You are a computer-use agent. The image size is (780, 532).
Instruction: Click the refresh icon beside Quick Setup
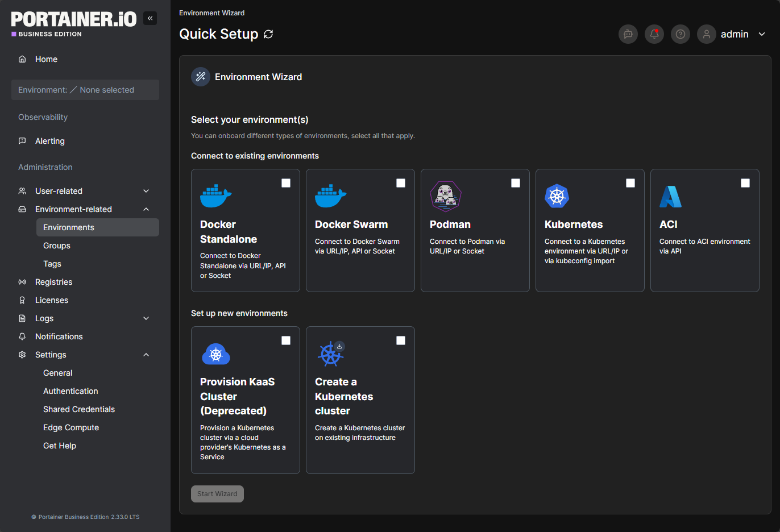pyautogui.click(x=268, y=34)
